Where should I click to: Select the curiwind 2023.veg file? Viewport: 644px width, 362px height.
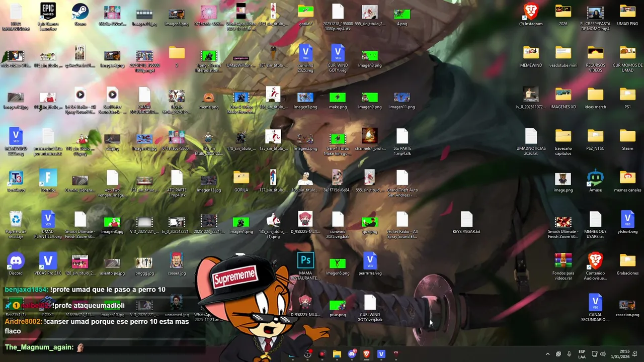[x=305, y=58]
